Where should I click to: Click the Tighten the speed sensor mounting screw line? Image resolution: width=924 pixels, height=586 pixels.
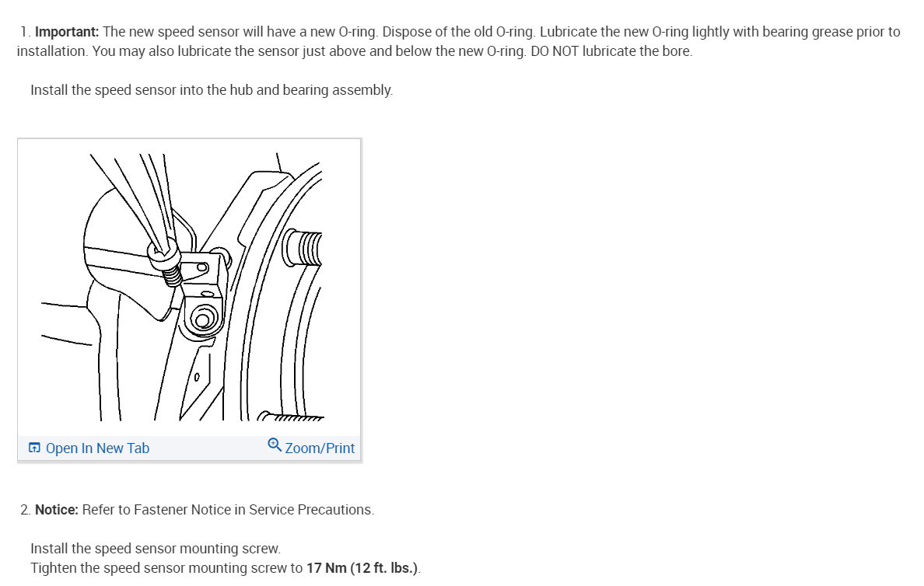click(x=226, y=568)
